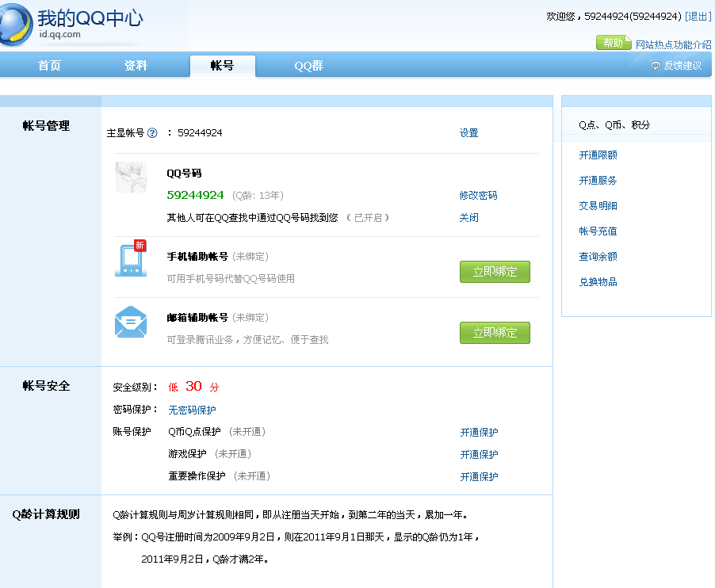Screen dimensions: 715x588
Task: Click 设置 next to main display account
Action: [468, 133]
